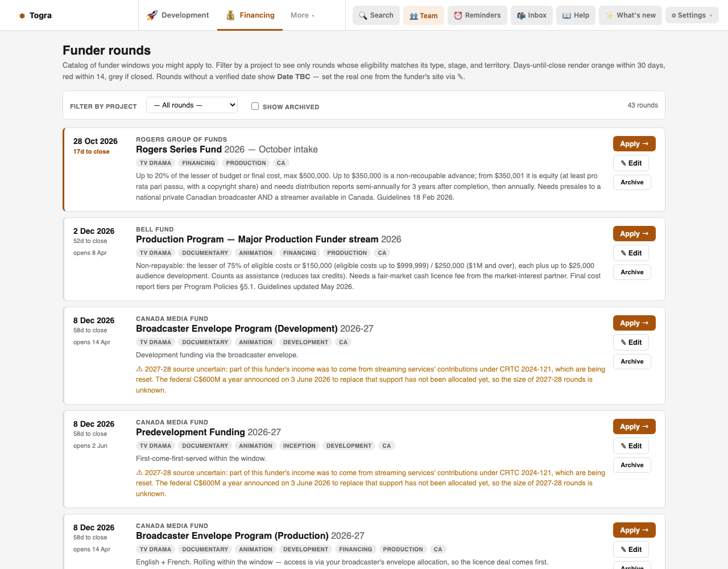Click the INCEPTION tag on Predevelopment Funding

coord(299,446)
